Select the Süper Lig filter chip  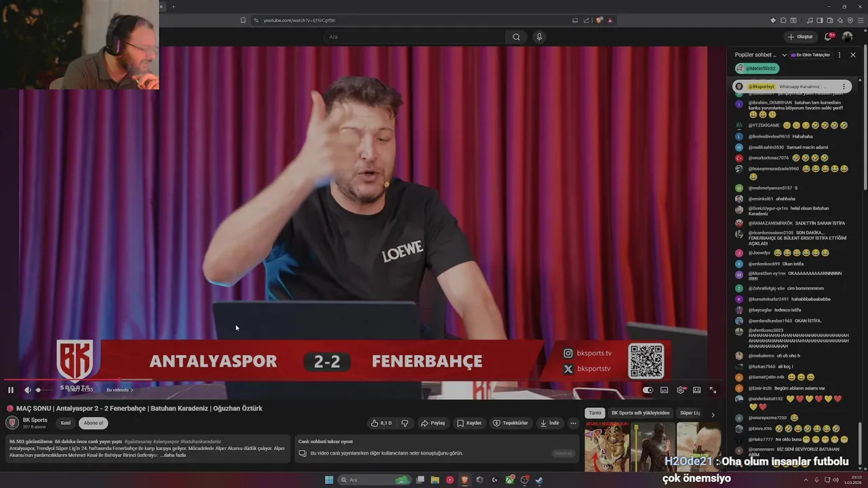[690, 413]
